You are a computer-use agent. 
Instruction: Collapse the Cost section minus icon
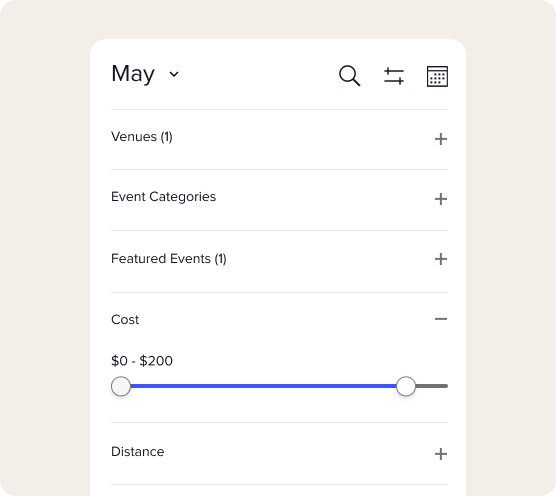(441, 319)
